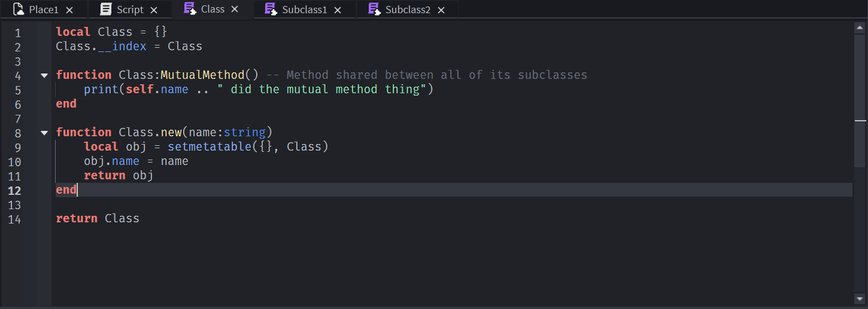Click 'obj.name = name' on line 10
868x309 pixels.
point(136,161)
